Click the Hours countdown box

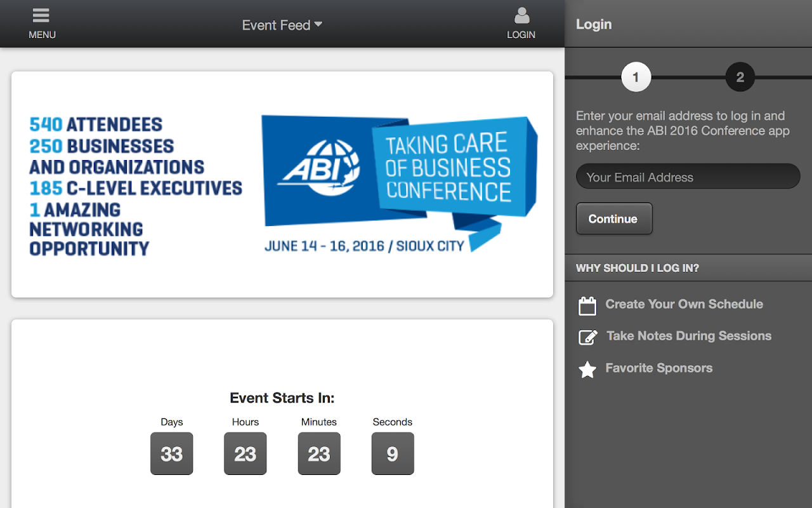245,453
